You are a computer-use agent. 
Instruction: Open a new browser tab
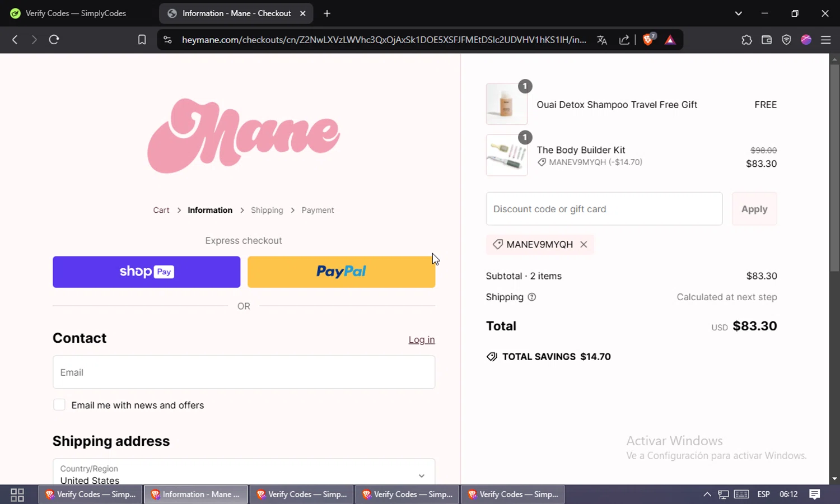pos(327,13)
